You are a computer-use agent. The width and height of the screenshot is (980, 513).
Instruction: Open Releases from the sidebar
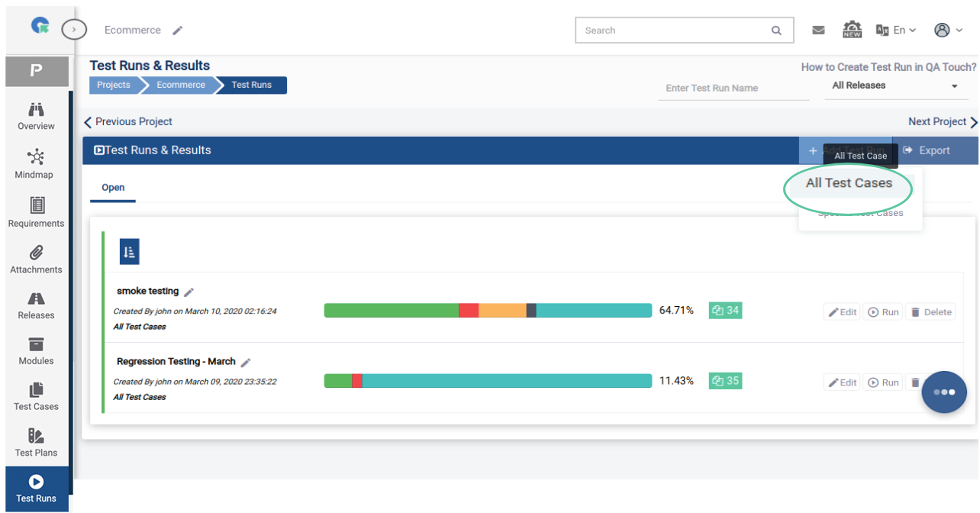click(36, 305)
